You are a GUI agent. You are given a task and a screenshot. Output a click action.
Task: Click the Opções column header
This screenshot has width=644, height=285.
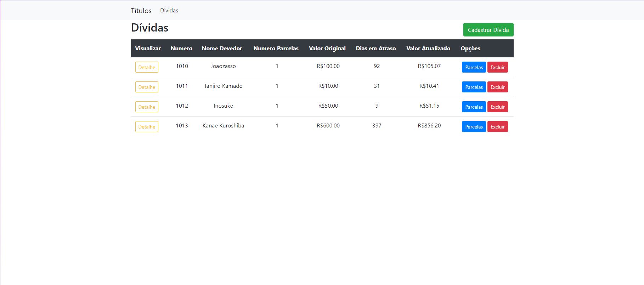pyautogui.click(x=470, y=49)
